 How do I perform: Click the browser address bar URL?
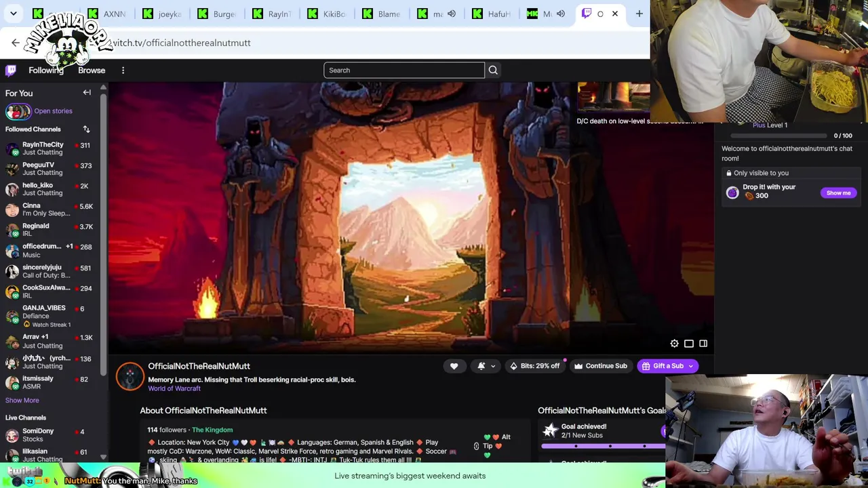[181, 43]
